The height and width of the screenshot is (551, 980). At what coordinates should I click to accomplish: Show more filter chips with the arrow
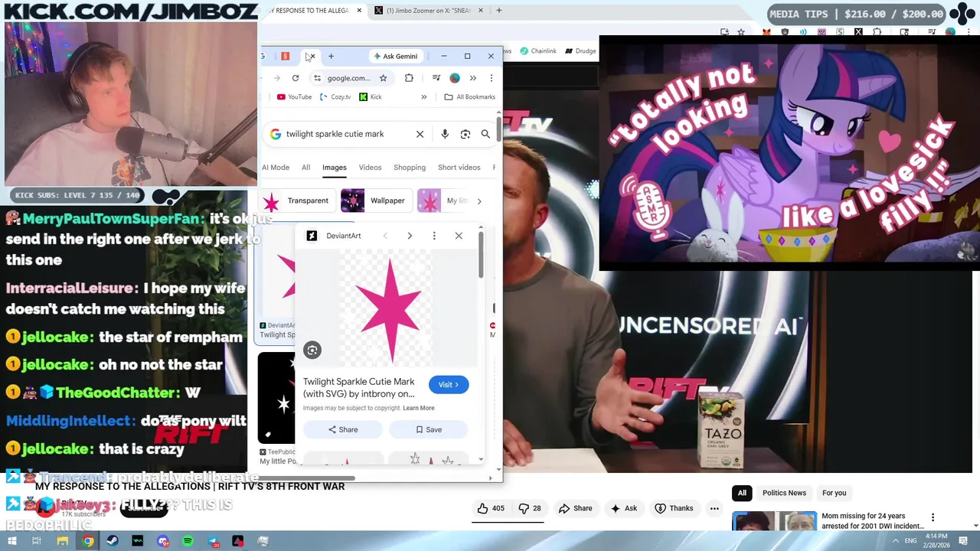point(479,201)
